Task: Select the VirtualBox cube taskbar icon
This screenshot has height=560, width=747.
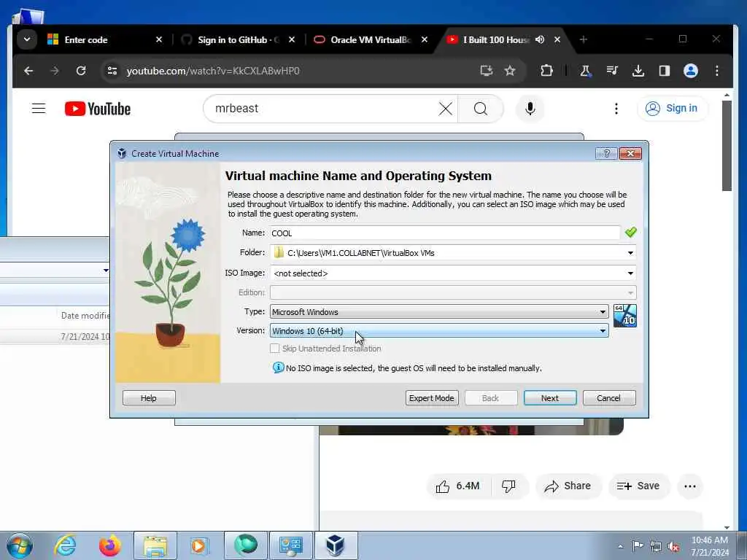Action: (336, 545)
